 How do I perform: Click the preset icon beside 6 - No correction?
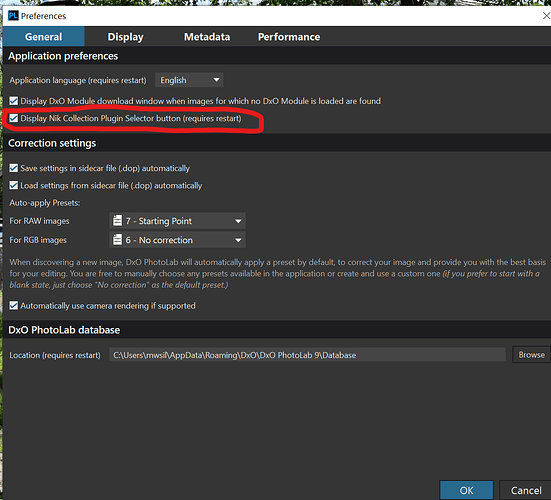117,240
